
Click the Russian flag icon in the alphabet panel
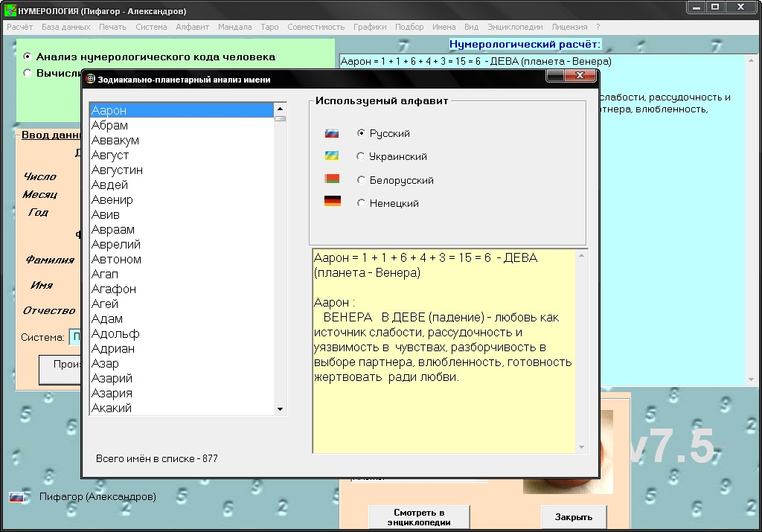pos(332,133)
